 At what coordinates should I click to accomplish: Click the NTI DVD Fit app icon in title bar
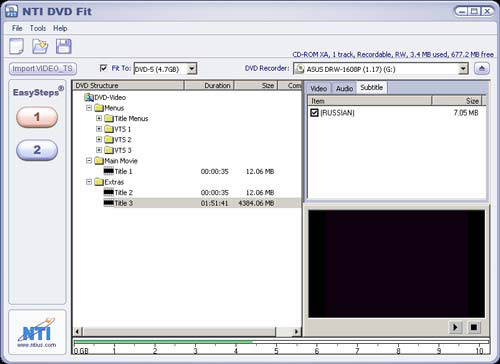11,11
